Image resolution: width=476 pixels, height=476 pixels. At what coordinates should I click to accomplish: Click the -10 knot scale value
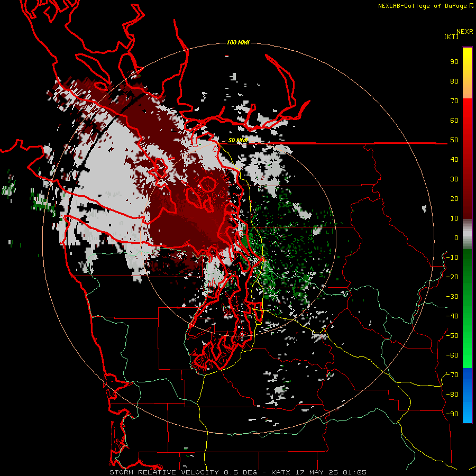click(452, 258)
